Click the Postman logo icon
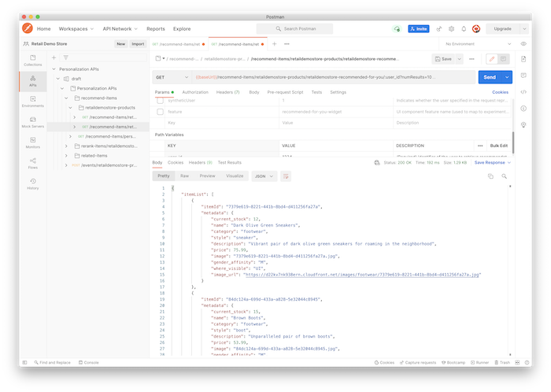This screenshot has height=392, width=551. (x=28, y=28)
